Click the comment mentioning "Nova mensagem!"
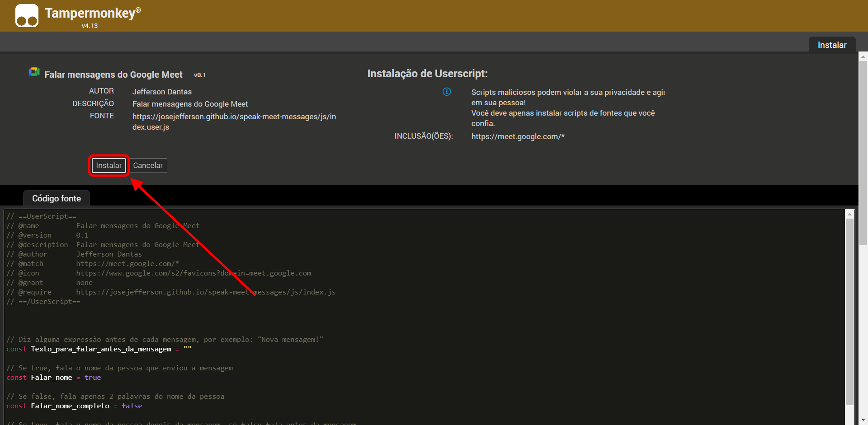Image resolution: width=868 pixels, height=425 pixels. pos(165,340)
